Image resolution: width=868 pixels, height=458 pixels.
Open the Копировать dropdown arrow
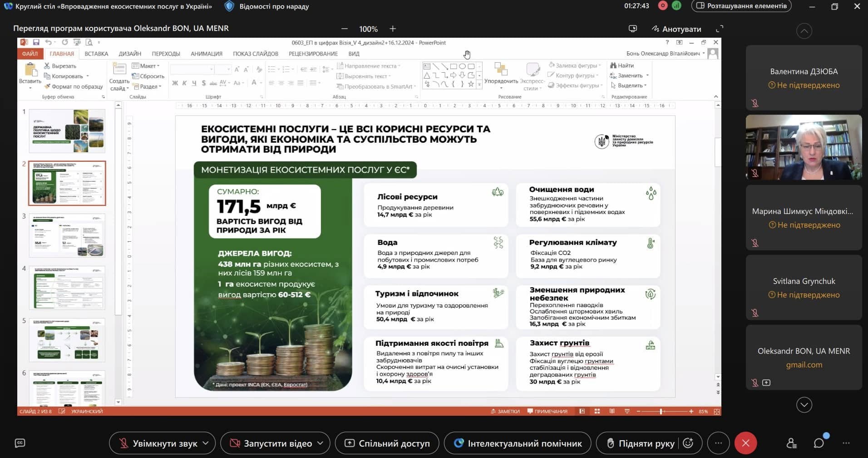coord(88,76)
